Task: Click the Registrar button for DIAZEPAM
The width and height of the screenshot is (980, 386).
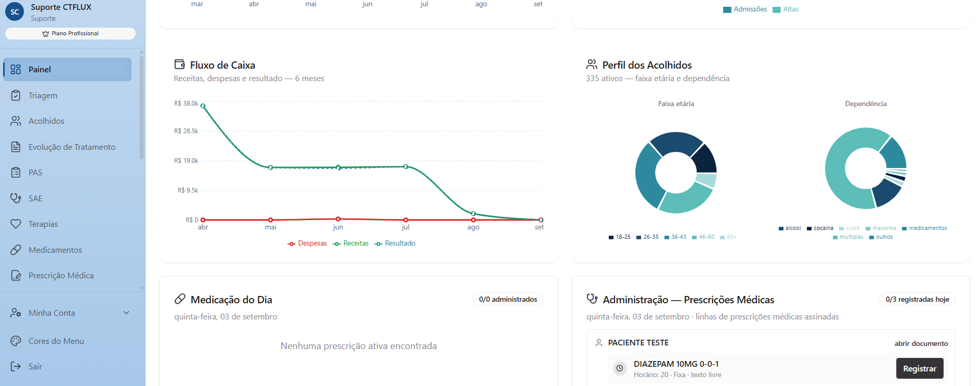Action: click(920, 368)
